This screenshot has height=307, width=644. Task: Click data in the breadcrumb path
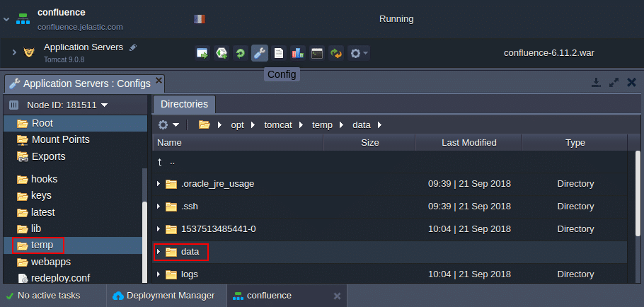(x=362, y=125)
